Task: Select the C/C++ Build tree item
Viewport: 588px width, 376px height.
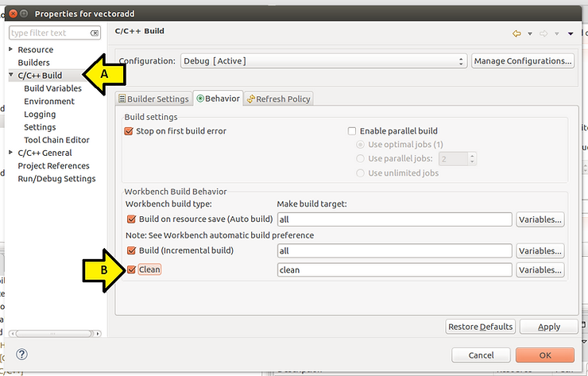Action: tap(40, 76)
